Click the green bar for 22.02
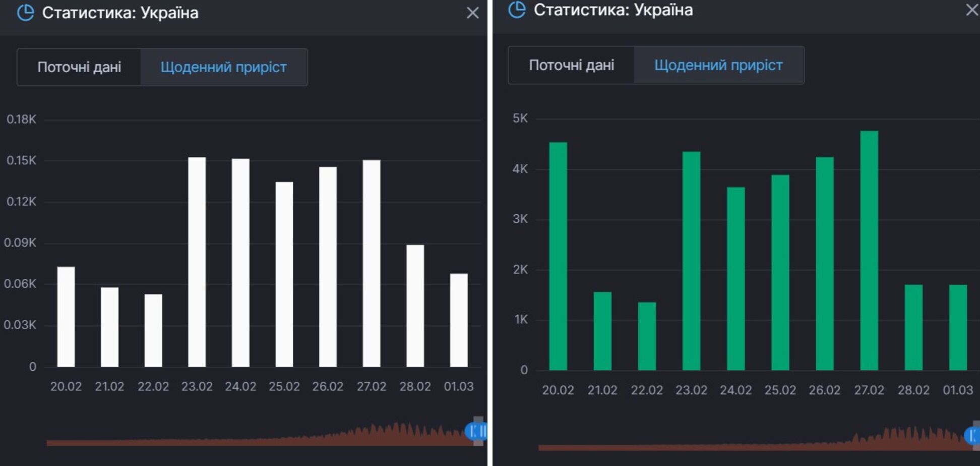Viewport: 980px width, 466px height. pos(647,336)
